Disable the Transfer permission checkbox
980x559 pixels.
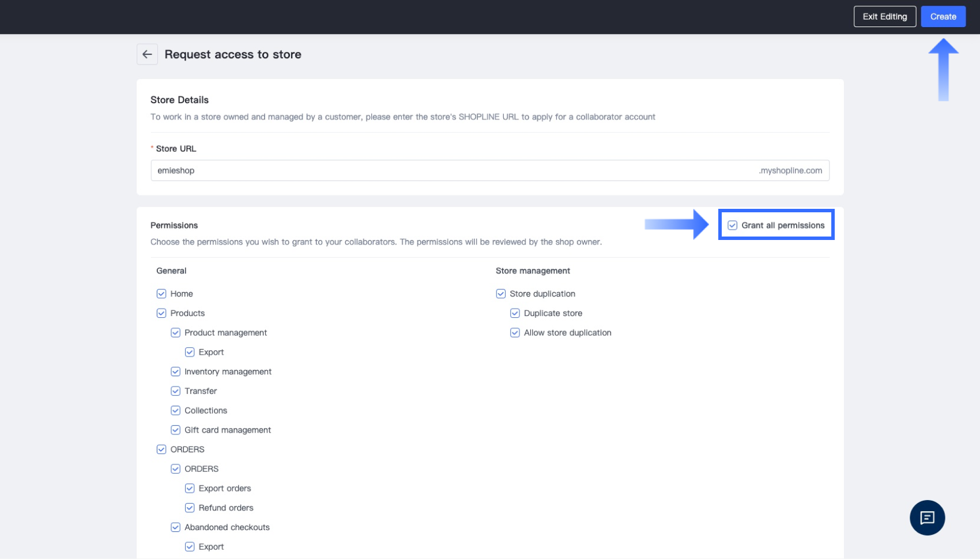click(176, 391)
